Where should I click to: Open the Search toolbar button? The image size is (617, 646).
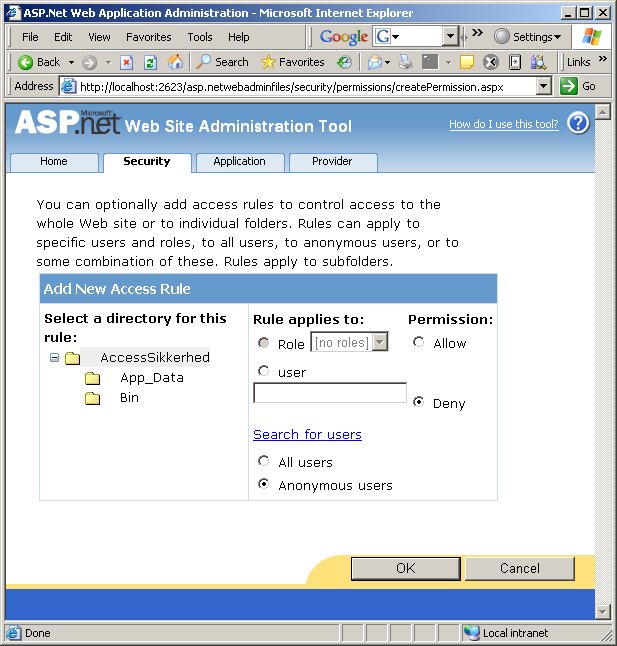click(x=222, y=62)
